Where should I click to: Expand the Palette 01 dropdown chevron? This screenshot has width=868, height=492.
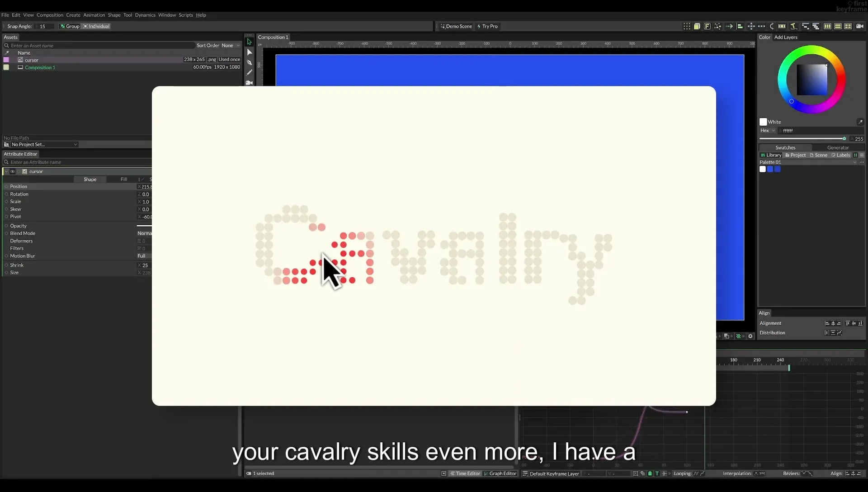pyautogui.click(x=854, y=162)
